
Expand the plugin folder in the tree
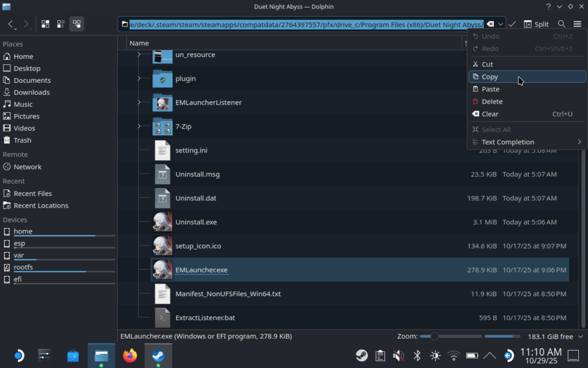point(138,78)
